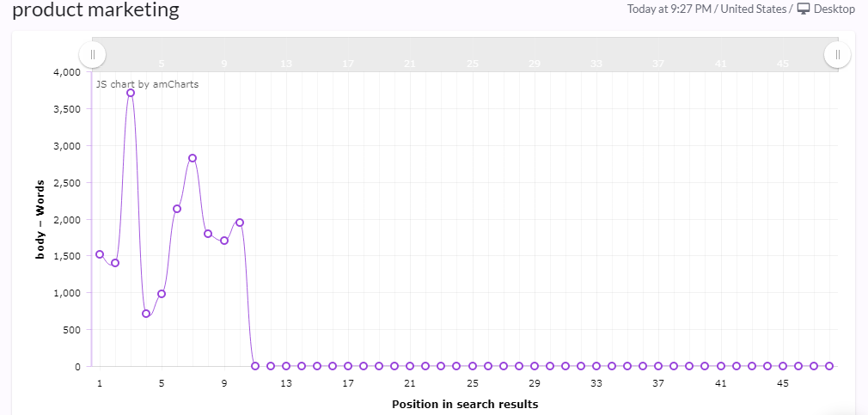Image resolution: width=868 pixels, height=415 pixels.
Task: Click the zero-value point at position 11
Action: click(255, 366)
